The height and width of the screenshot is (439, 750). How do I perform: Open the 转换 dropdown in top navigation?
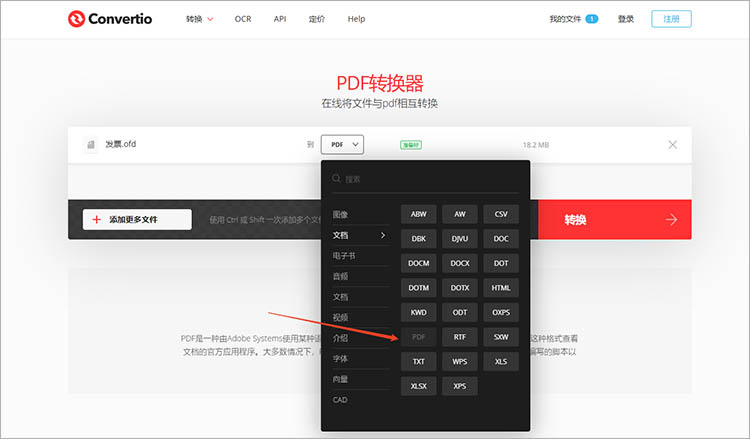[199, 19]
